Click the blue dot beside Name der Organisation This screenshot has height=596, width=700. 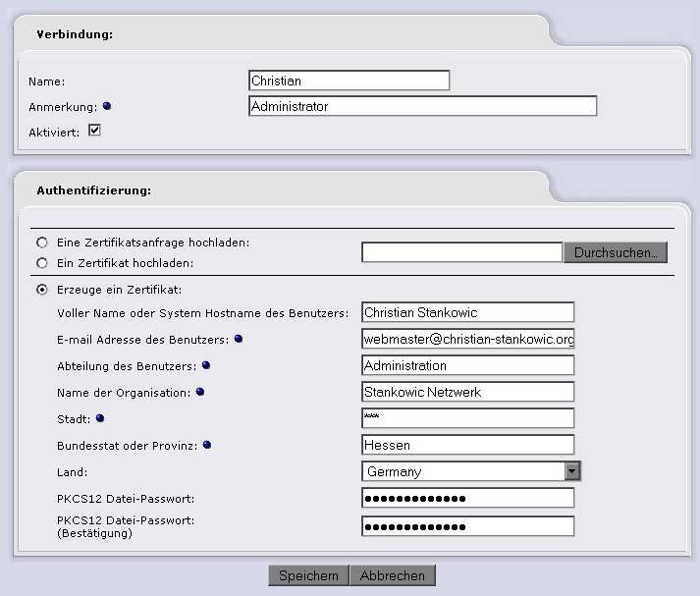coord(200,393)
